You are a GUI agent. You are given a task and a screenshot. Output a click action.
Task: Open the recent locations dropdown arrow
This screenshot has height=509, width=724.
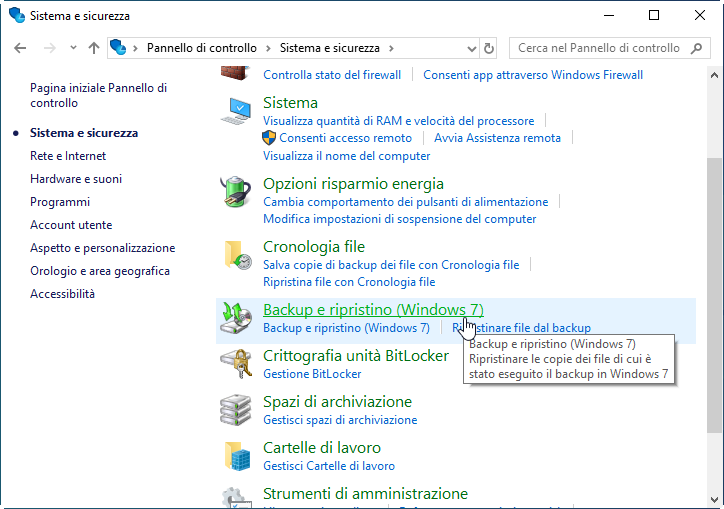pos(73,48)
